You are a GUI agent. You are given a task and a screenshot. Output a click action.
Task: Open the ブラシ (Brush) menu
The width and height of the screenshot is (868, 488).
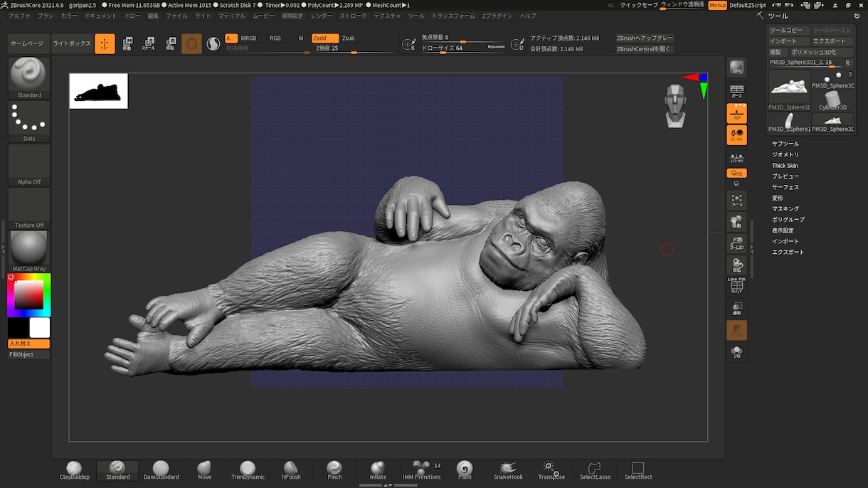(x=45, y=16)
